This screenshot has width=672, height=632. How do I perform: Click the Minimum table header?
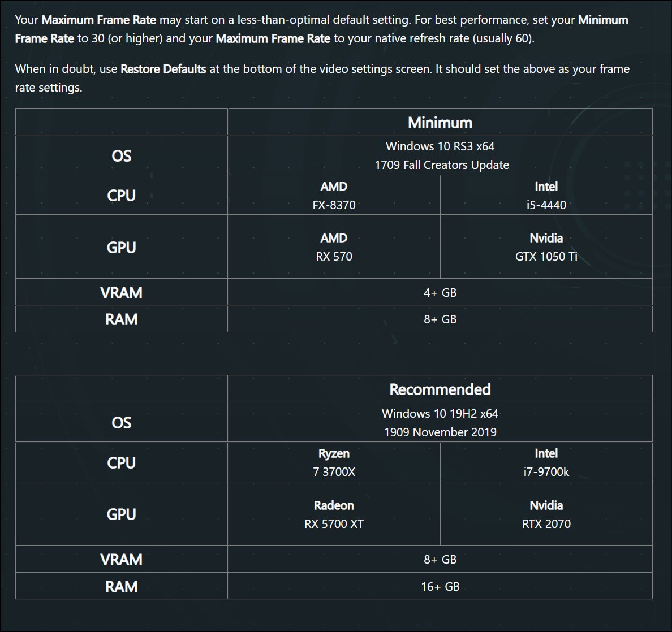click(x=440, y=123)
